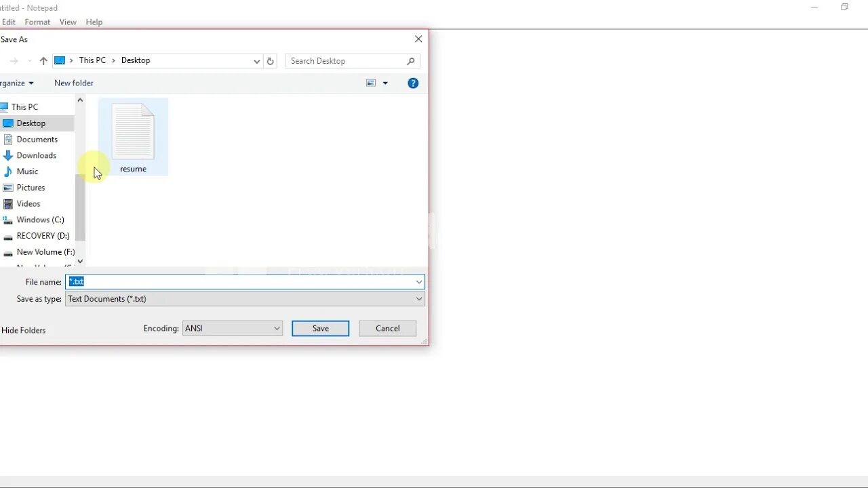Expand the chevron before This PC in path
Image resolution: width=868 pixels, height=488 pixels.
(x=71, y=61)
